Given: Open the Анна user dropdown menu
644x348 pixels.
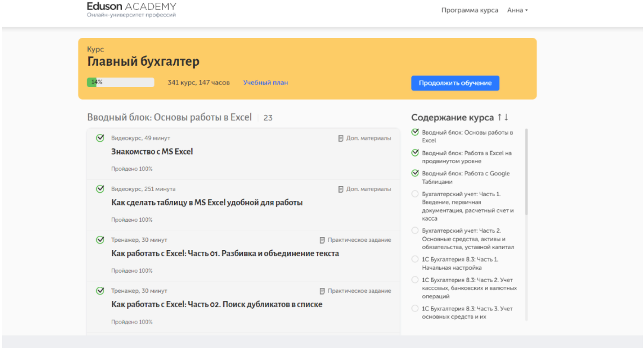Looking at the screenshot, I should click(517, 10).
